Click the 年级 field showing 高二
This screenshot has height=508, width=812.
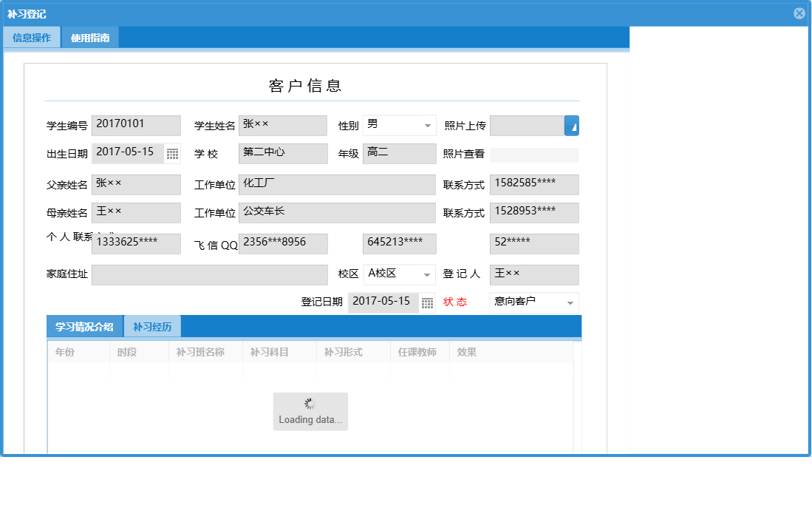[x=399, y=154]
